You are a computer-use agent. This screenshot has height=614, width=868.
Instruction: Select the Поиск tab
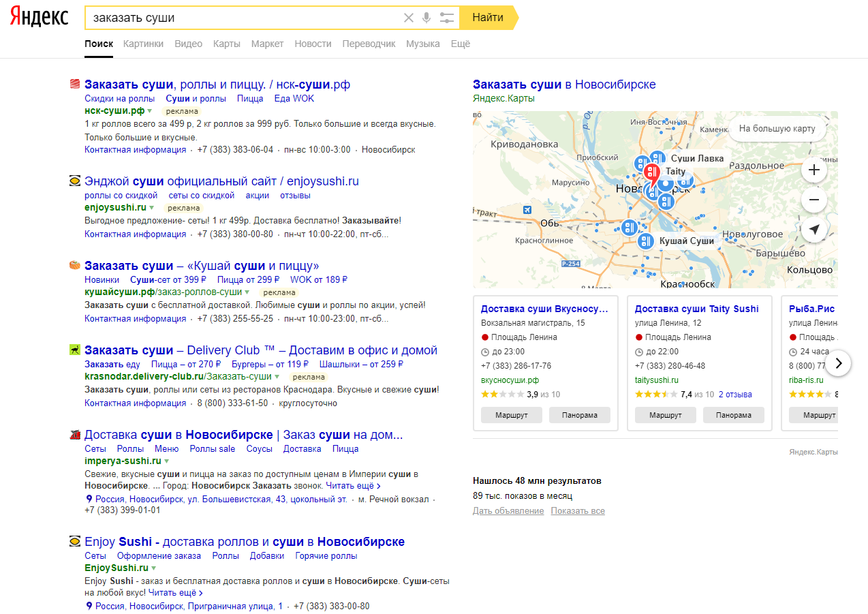(x=99, y=44)
